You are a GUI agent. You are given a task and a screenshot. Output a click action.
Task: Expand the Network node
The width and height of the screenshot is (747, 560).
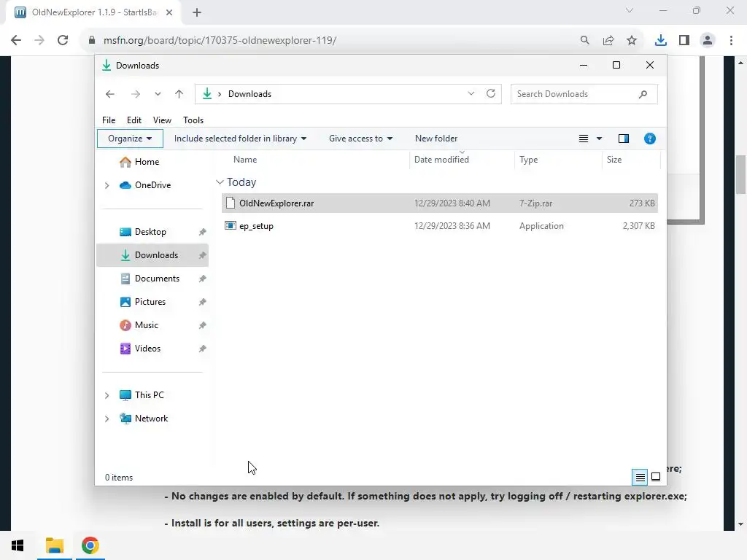[x=107, y=419]
